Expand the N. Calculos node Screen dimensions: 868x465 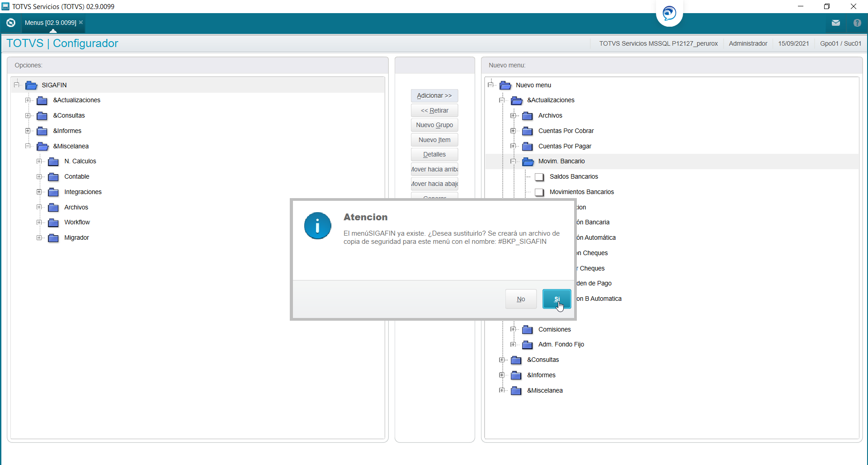(39, 161)
